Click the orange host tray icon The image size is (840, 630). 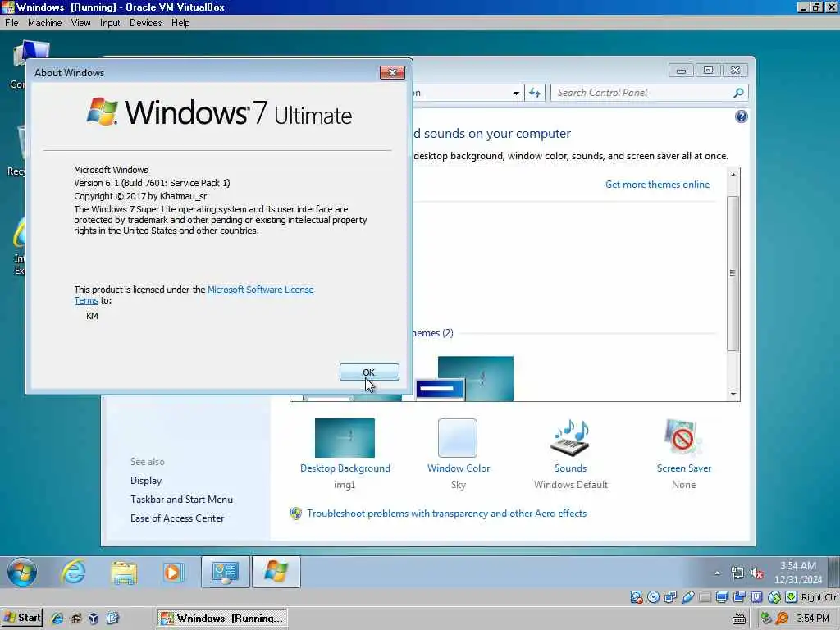pyautogui.click(x=782, y=619)
